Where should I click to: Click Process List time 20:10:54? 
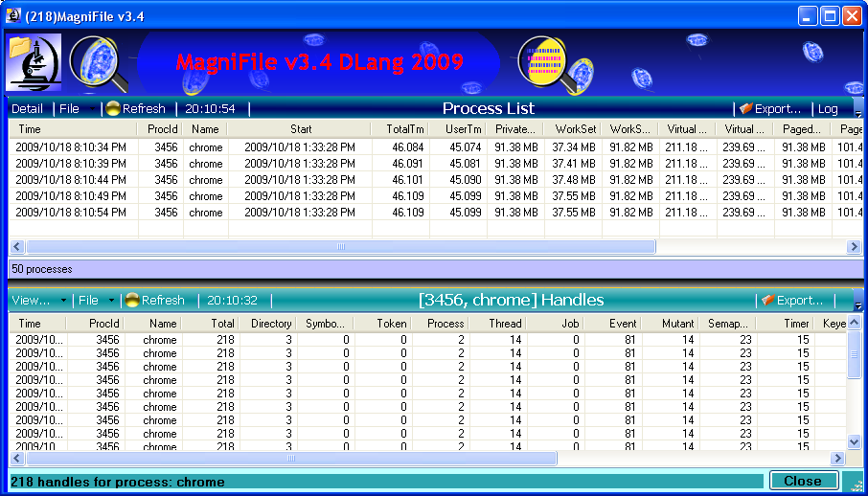pyautogui.click(x=211, y=109)
